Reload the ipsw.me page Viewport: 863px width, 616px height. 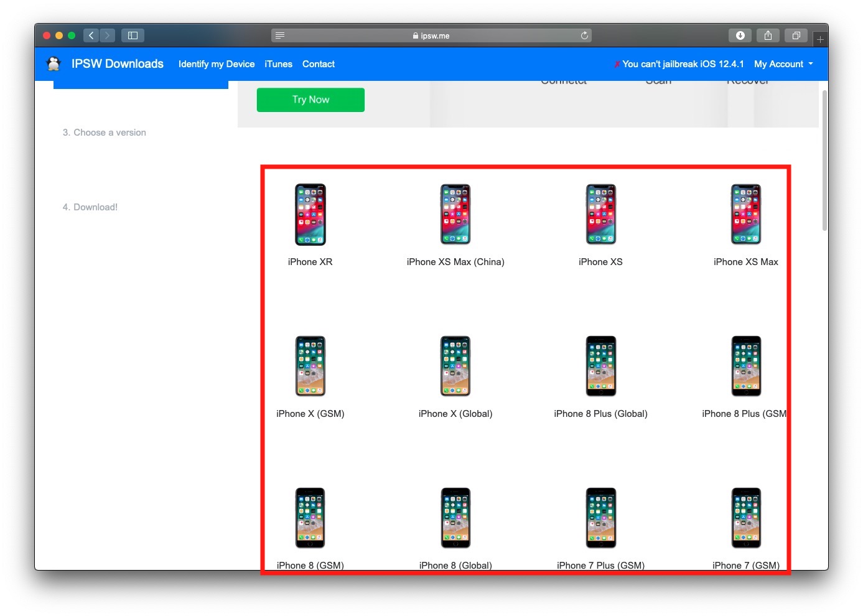[x=584, y=35]
